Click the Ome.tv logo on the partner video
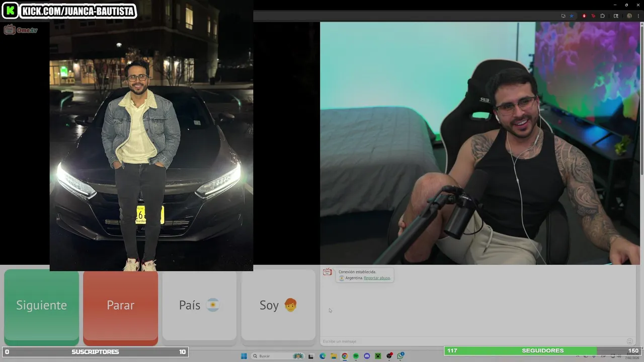Image resolution: width=644 pixels, height=362 pixels. pyautogui.click(x=21, y=30)
